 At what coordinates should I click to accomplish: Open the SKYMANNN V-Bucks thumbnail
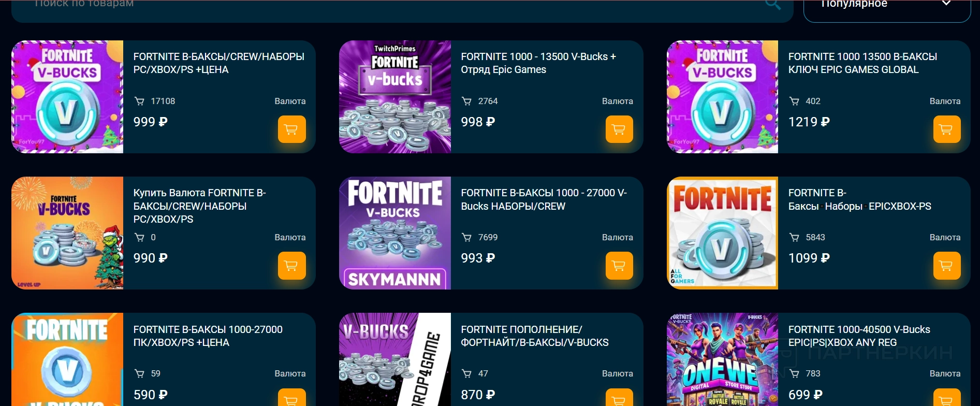click(x=395, y=233)
